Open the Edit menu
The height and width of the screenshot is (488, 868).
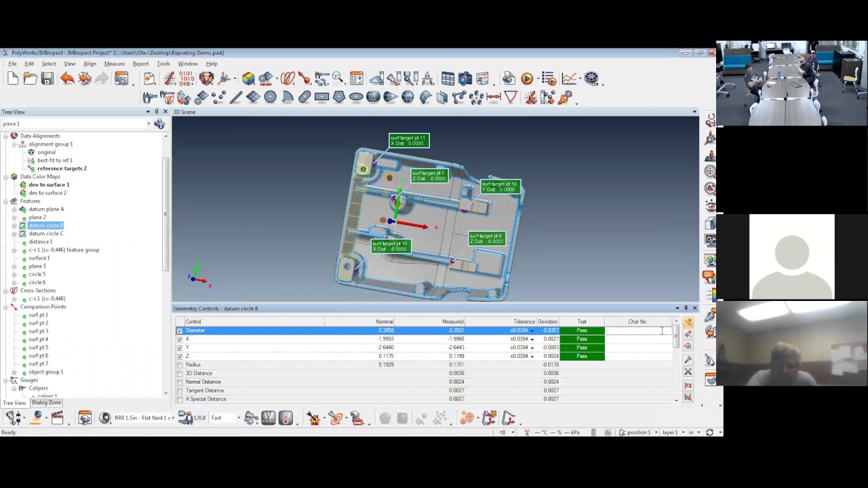29,64
